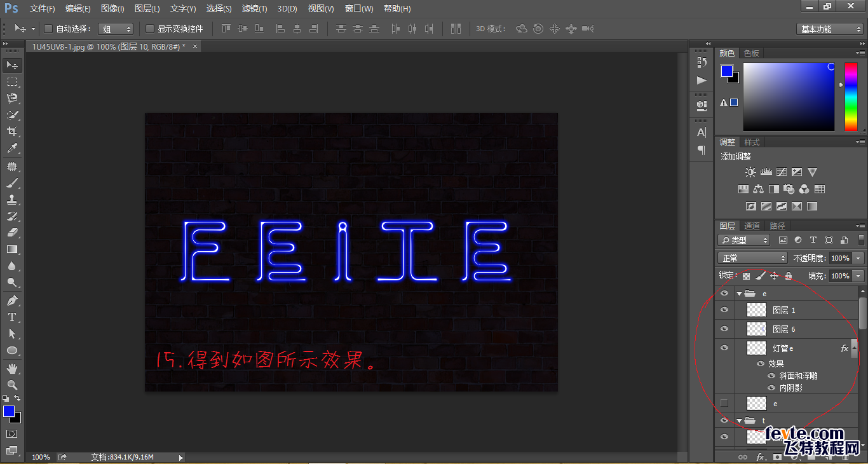868x464 pixels.
Task: Hide the 图层 1 layer
Action: 724,310
